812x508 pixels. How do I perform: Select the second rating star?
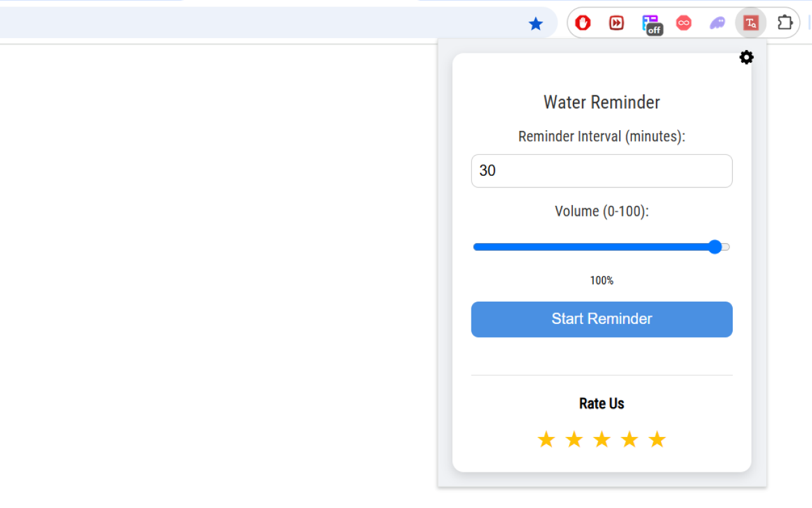tap(574, 439)
